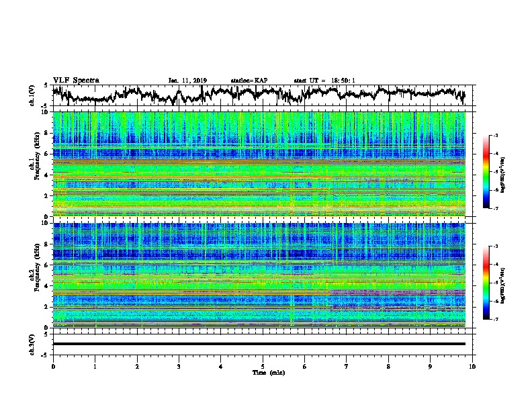Screen dimensions: 532x411
Task: Click the "ch.3(V)" axis label
Action: (x=32, y=345)
